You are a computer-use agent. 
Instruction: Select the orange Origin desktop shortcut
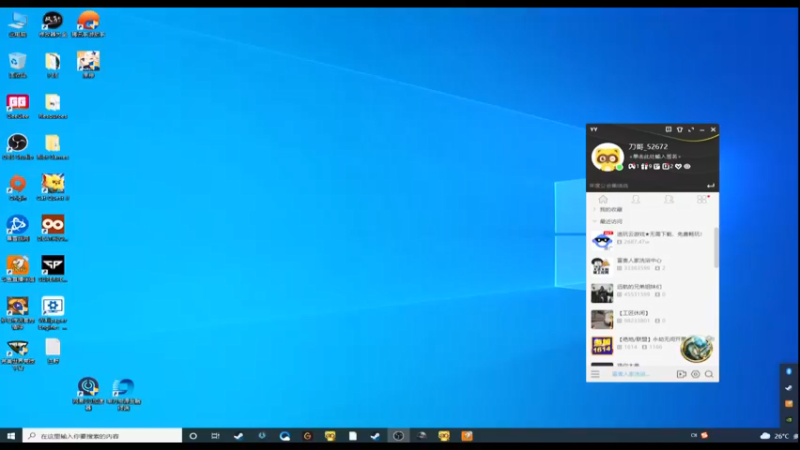point(18,188)
